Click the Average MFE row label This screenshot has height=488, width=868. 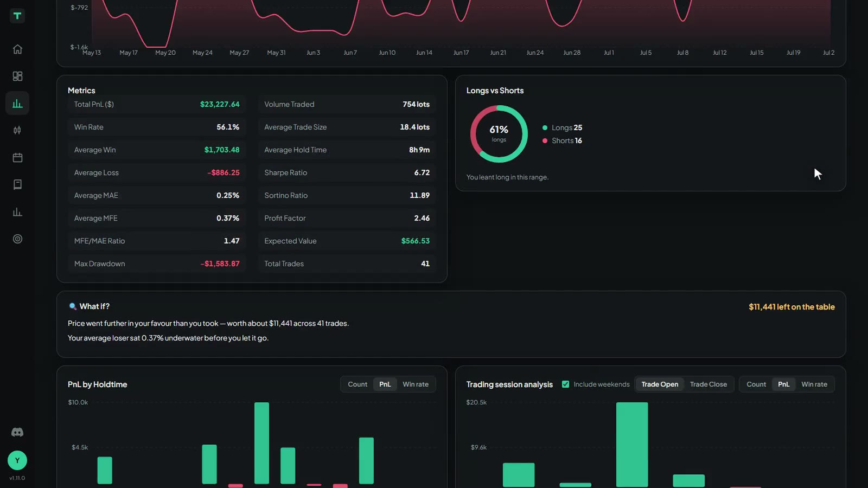coord(95,218)
